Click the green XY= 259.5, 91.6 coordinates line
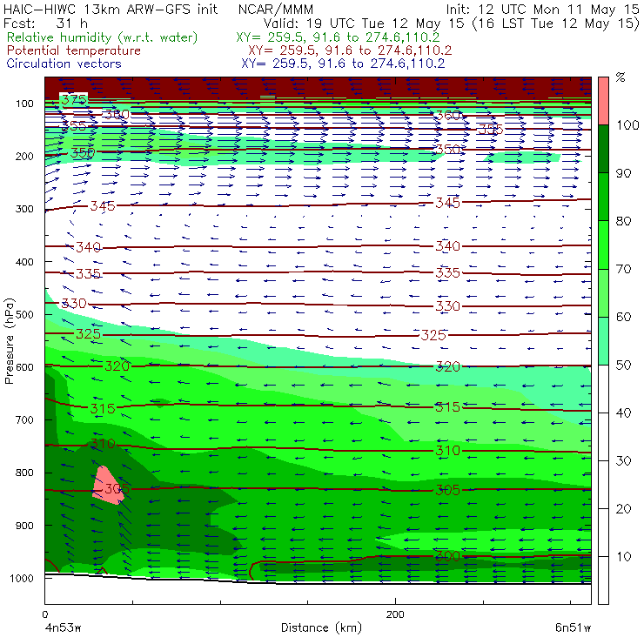 338,37
